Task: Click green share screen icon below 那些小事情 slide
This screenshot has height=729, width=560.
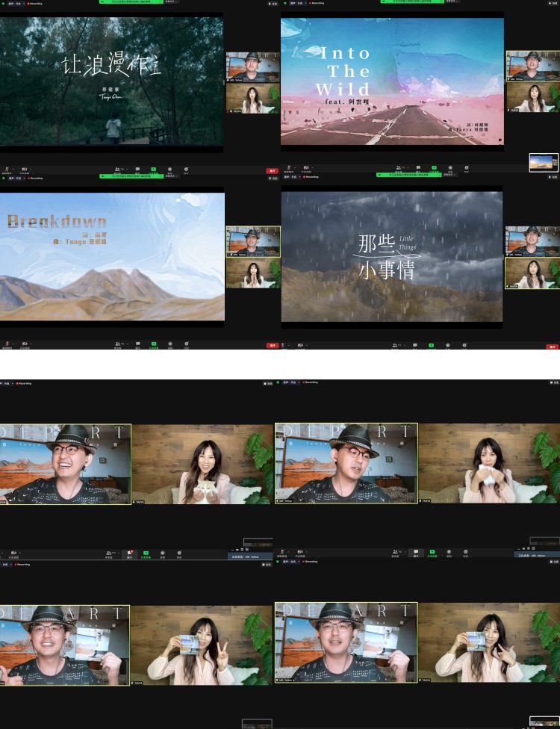Action: 432,345
